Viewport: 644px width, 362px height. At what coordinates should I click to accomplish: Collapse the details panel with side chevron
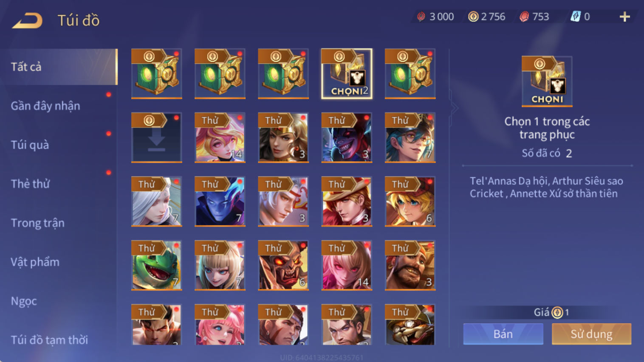[x=455, y=108]
